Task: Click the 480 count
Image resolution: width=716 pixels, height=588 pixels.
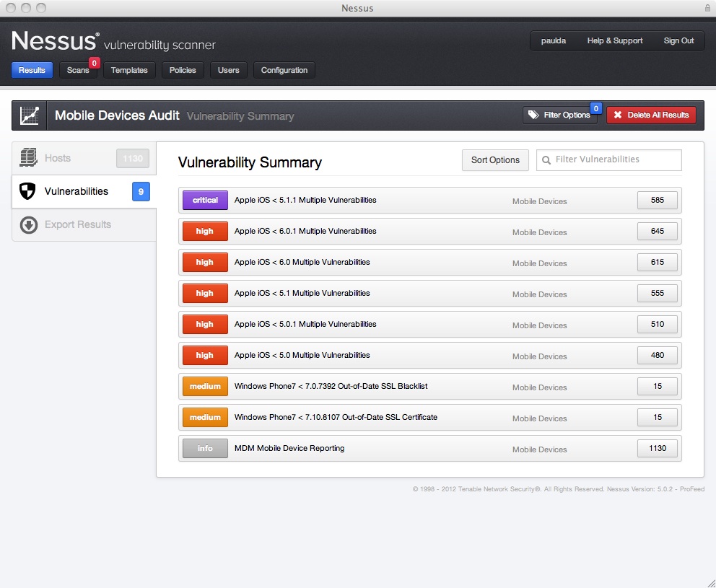Action: click(657, 355)
